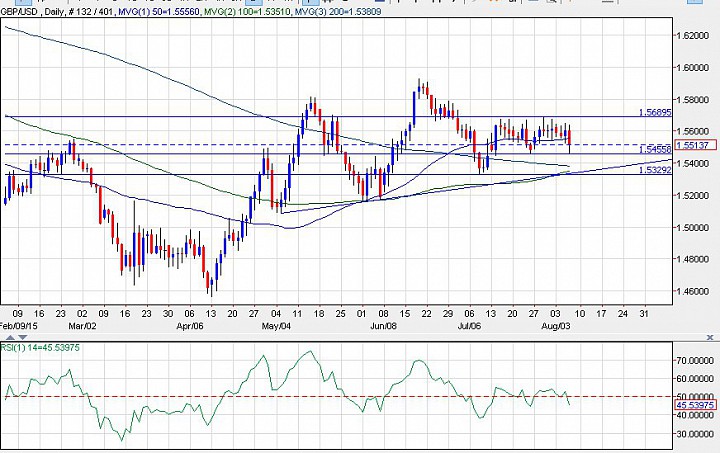Click the Aug/03 date axis label
720x453 pixels.
(556, 326)
